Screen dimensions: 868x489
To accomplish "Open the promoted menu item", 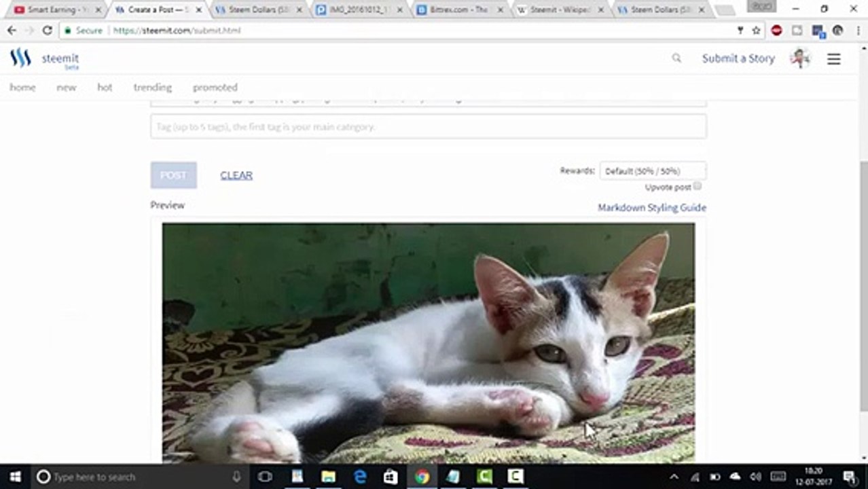I will (x=215, y=88).
